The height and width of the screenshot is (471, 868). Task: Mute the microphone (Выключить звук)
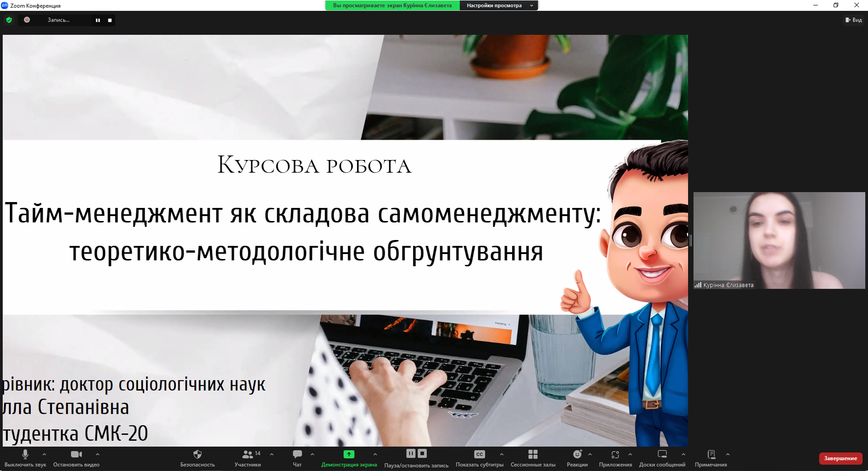(25, 454)
